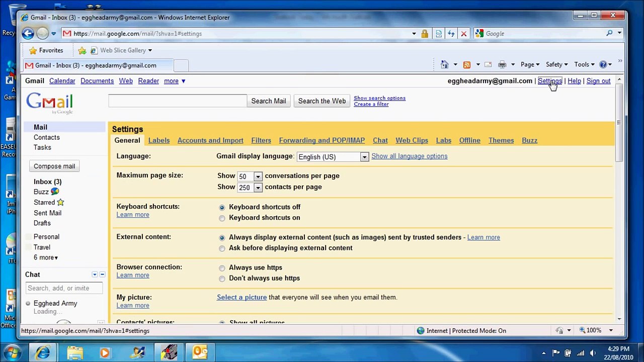Toggle the Compatibility View icon
Image resolution: width=644 pixels, height=362 pixels.
[439, 34]
